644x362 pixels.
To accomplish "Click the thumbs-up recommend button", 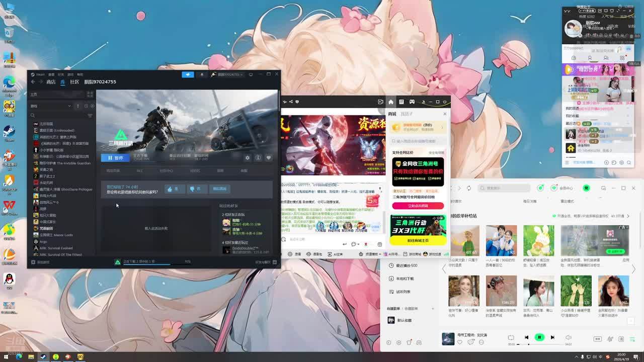I will click(173, 189).
